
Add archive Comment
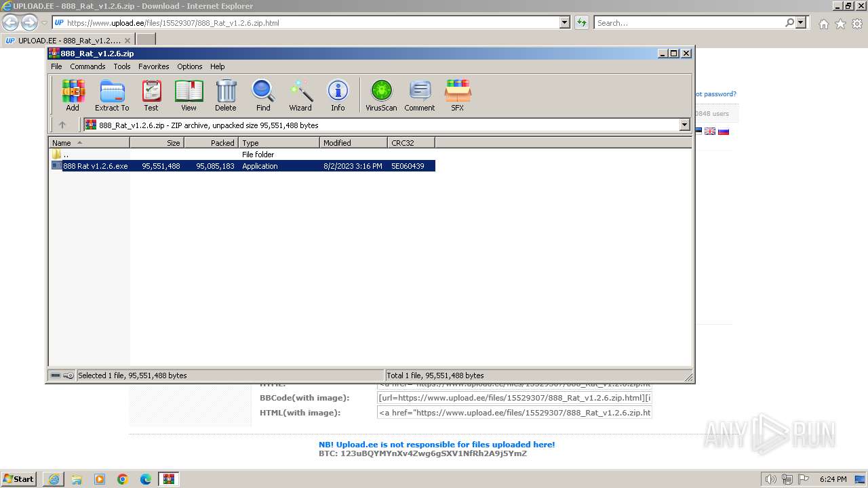coord(420,95)
